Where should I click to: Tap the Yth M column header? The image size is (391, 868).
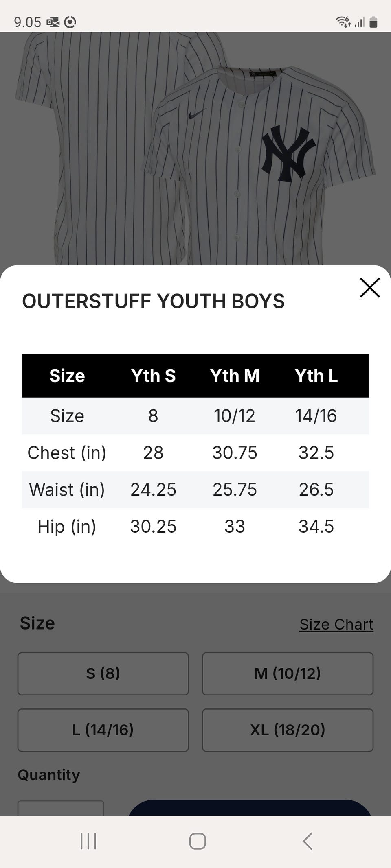[235, 376]
